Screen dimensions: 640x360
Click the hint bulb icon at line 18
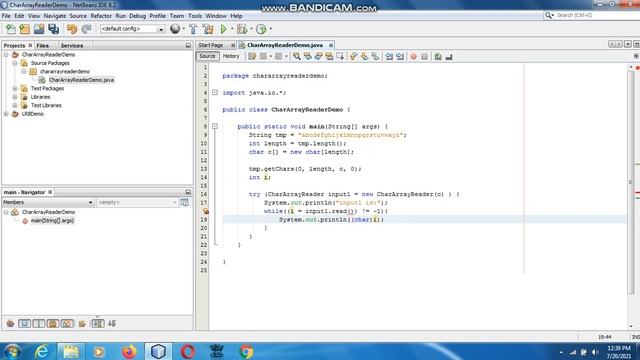(x=206, y=211)
